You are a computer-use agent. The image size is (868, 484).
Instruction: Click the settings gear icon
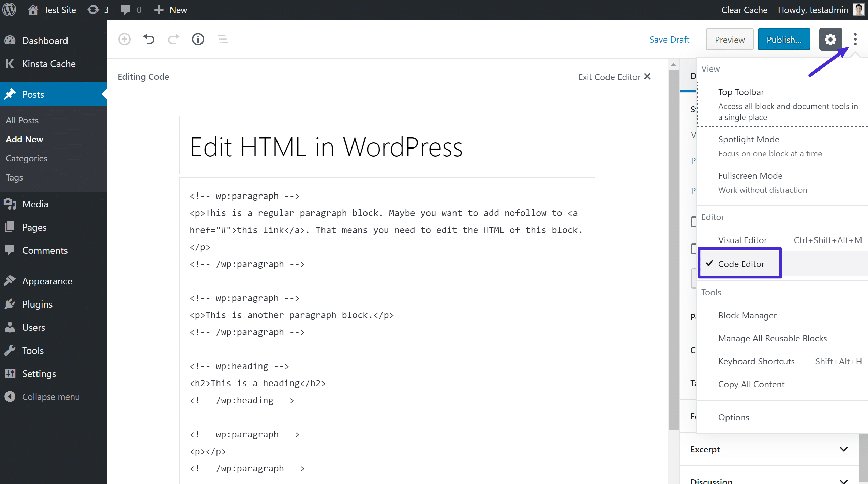pyautogui.click(x=830, y=39)
